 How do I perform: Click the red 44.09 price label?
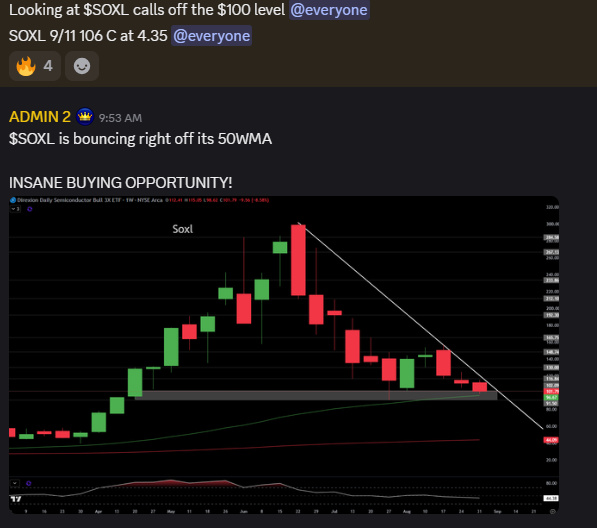(x=551, y=440)
